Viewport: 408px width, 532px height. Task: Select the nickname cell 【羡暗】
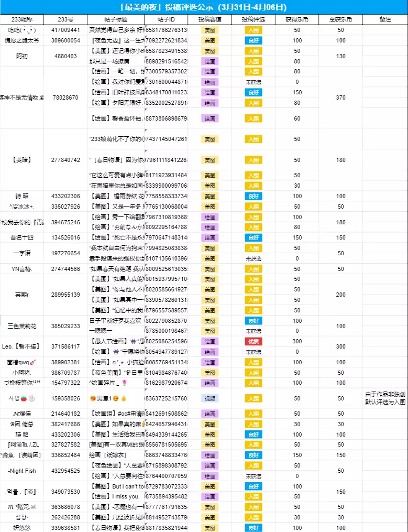tap(21, 160)
